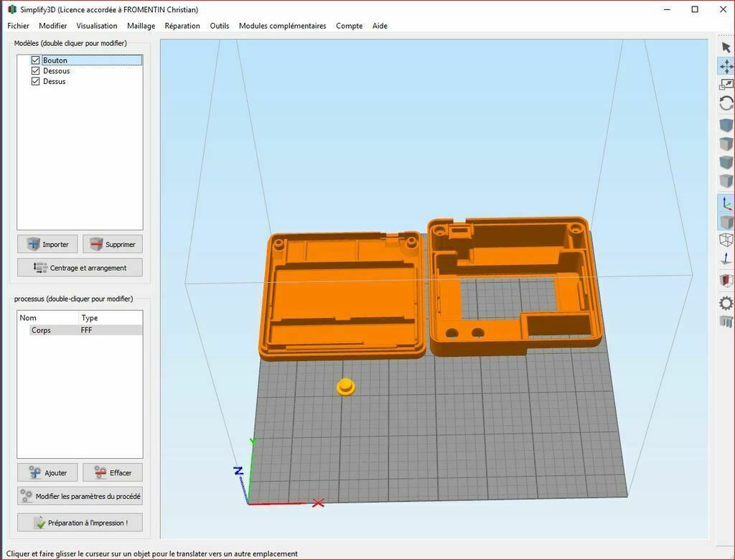Screen dimensions: 735x560
Task: Click the Importer button to add models
Action: pos(47,244)
